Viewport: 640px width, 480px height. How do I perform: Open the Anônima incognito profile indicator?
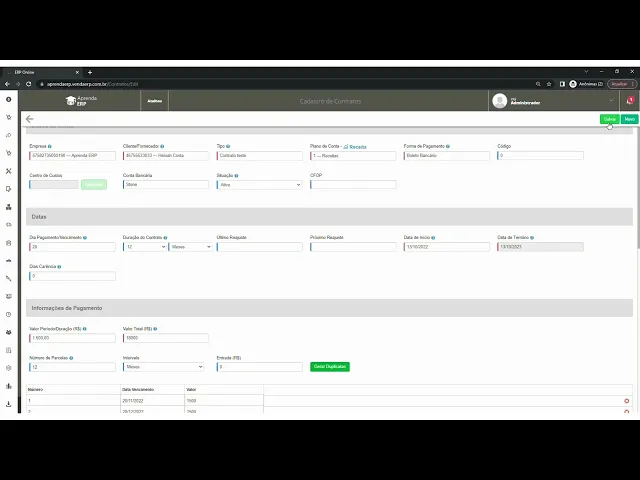[586, 84]
